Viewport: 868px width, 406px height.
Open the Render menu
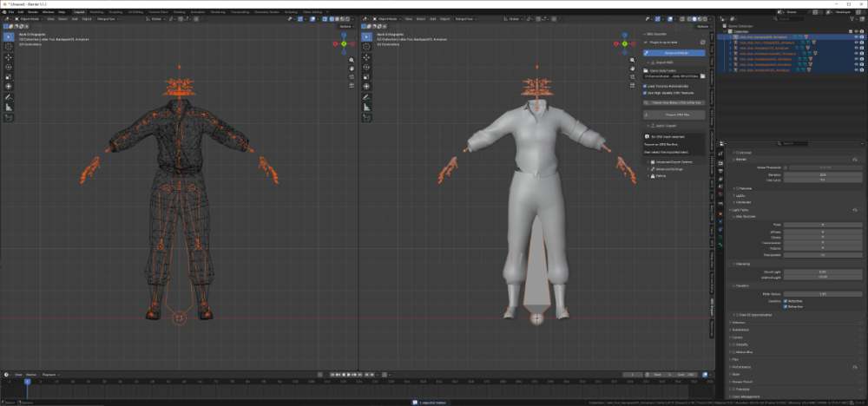(x=33, y=11)
